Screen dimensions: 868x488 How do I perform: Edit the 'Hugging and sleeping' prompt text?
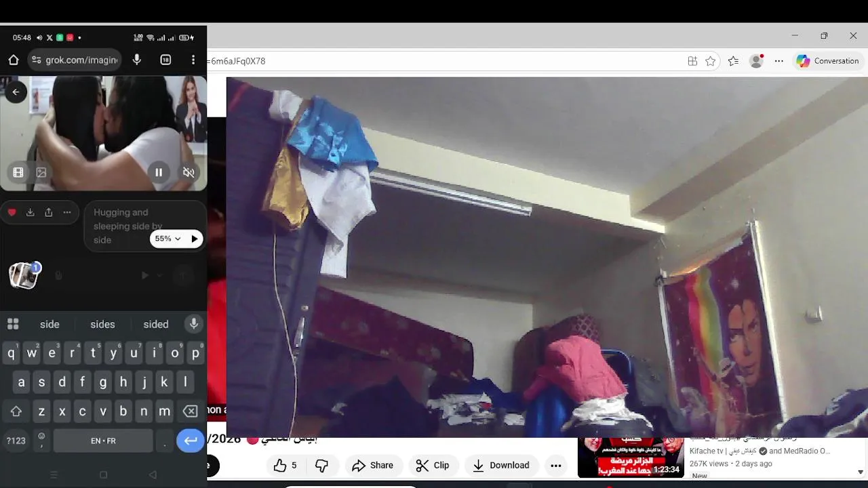[127, 226]
